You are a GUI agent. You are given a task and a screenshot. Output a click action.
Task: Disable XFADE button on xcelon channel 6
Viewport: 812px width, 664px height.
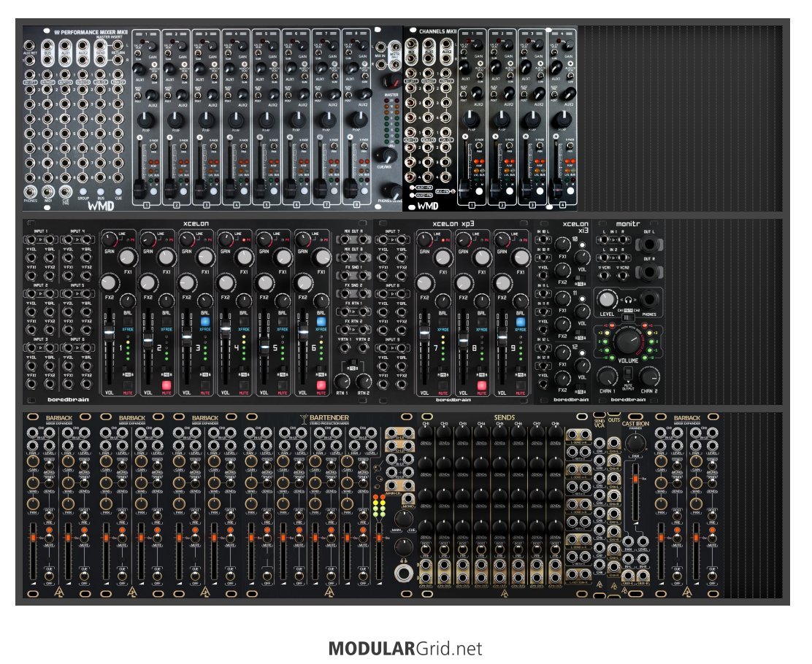[321, 321]
